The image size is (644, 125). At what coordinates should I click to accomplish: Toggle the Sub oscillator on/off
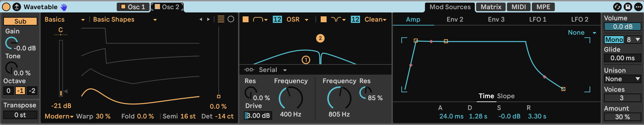click(20, 21)
